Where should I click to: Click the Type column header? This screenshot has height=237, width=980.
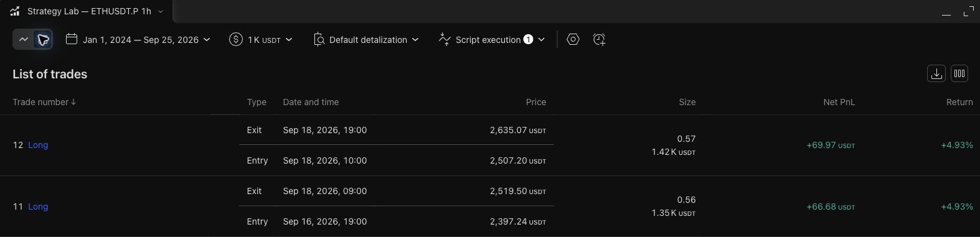tap(257, 102)
